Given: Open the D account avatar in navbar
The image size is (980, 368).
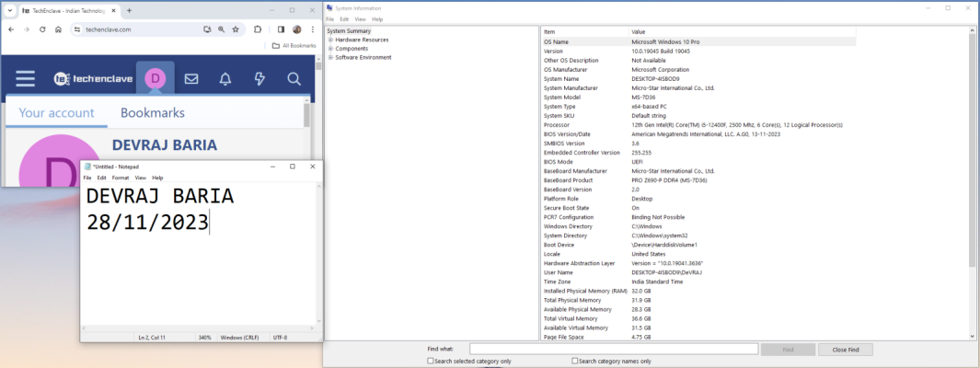Looking at the screenshot, I should (x=155, y=79).
